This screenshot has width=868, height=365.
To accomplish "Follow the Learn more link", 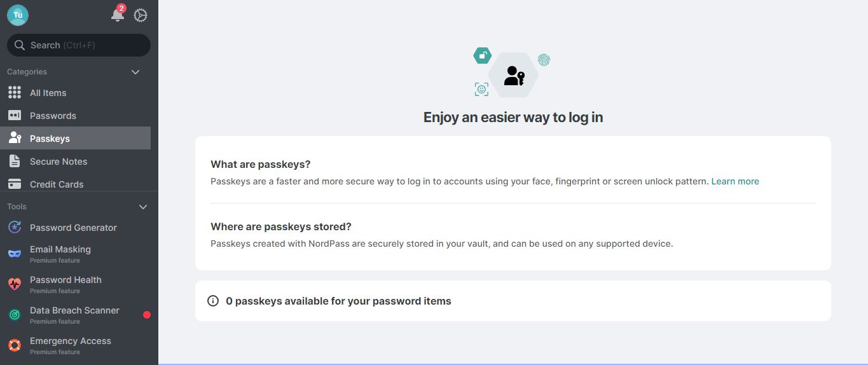I will point(735,181).
